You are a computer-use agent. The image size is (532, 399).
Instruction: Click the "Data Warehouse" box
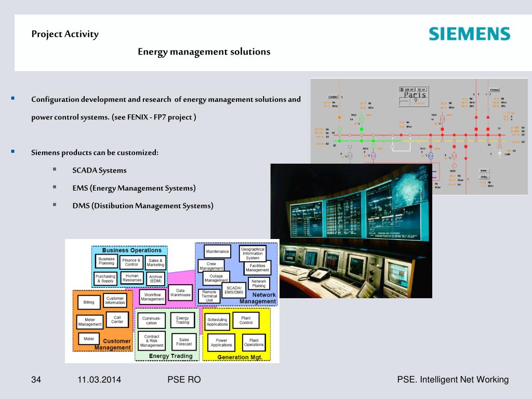180,292
